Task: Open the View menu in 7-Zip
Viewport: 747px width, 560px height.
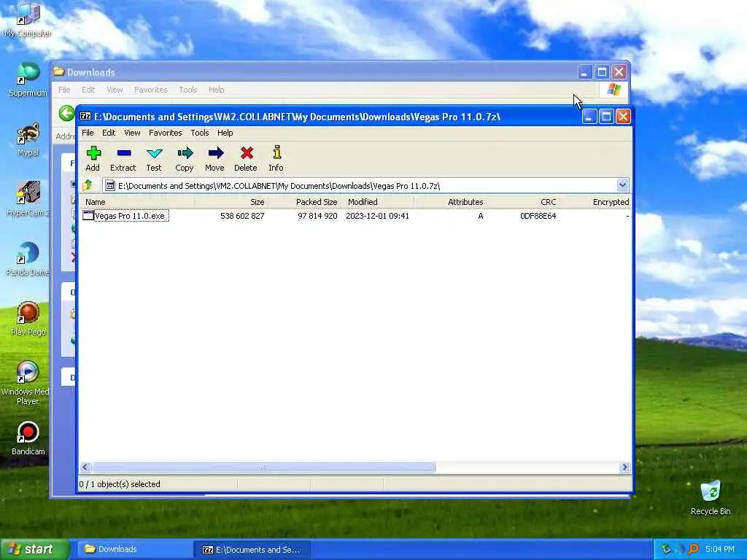Action: [132, 133]
